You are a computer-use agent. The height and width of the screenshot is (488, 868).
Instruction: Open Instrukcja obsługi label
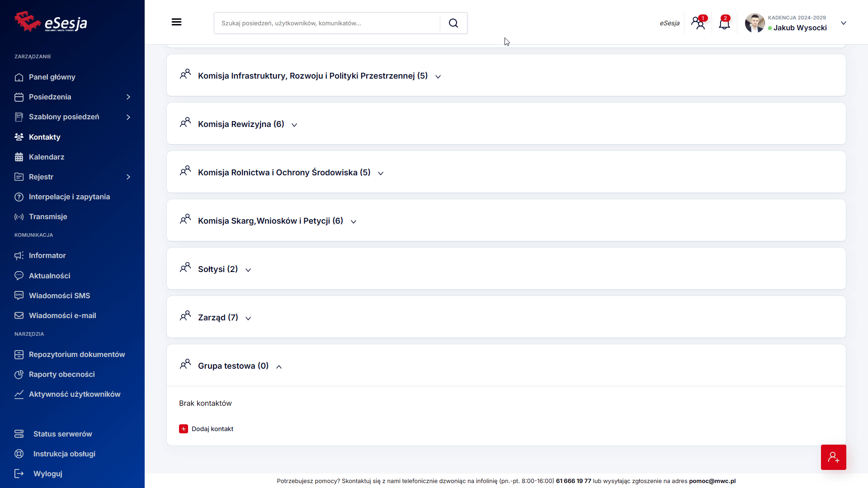[64, 454]
